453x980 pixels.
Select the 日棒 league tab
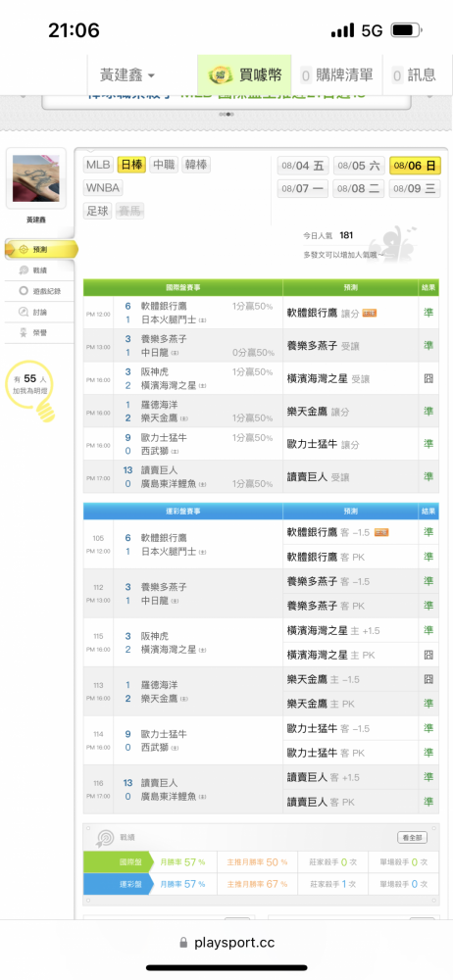131,165
